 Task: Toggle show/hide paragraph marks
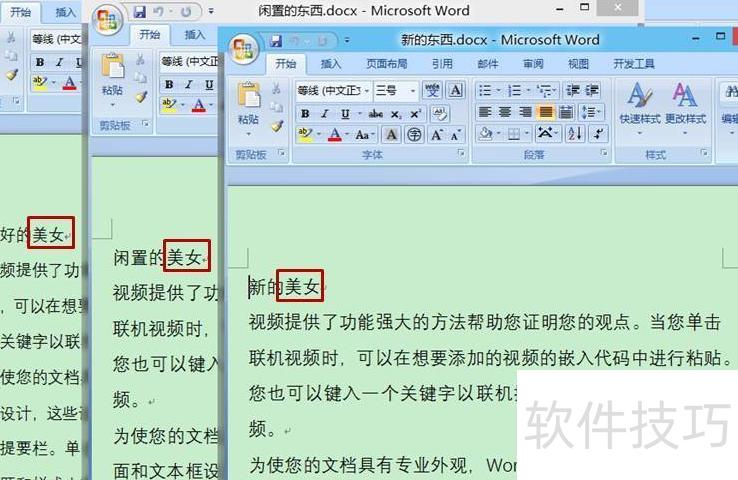pyautogui.click(x=599, y=135)
